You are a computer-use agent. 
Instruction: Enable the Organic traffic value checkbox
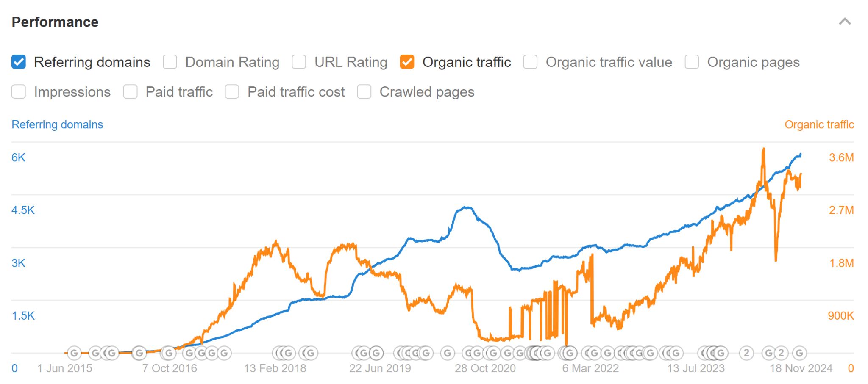point(530,62)
